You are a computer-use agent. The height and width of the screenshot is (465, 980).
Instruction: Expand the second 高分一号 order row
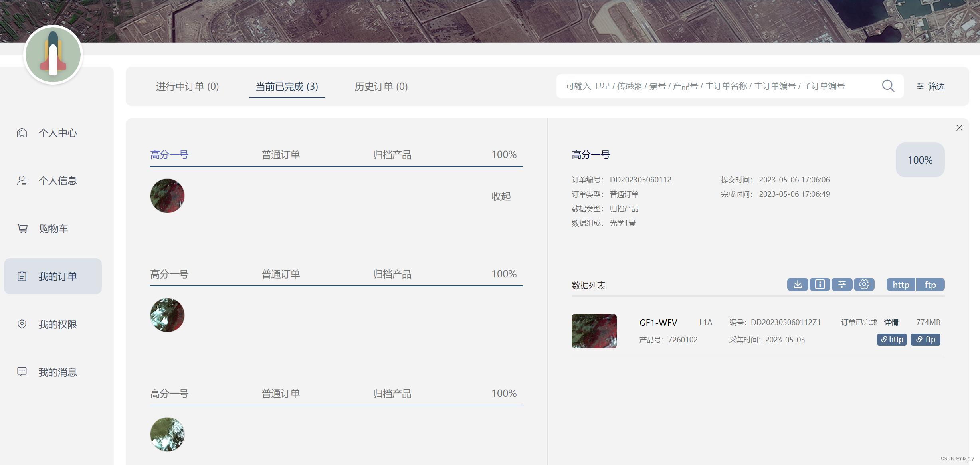tap(169, 274)
